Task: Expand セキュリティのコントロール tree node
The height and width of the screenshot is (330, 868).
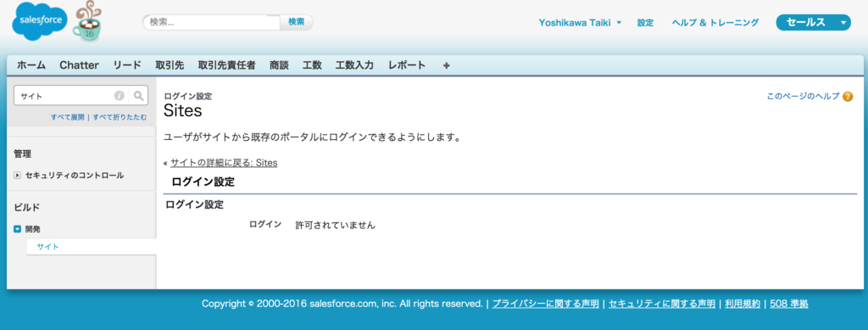Action: pyautogui.click(x=17, y=175)
